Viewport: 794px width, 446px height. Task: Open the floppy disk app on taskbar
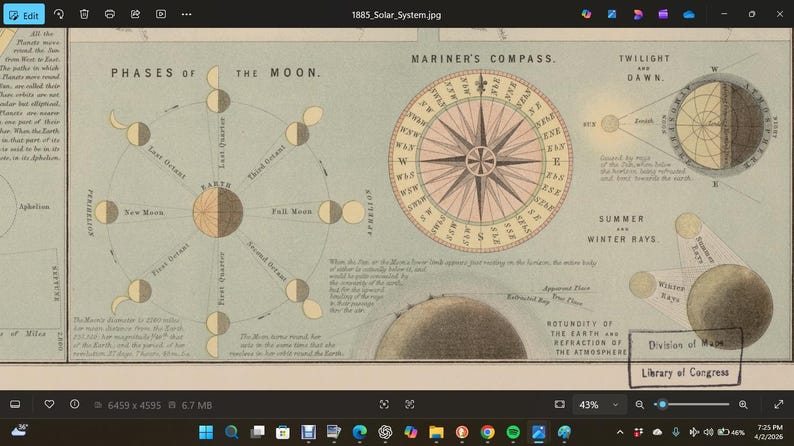308,432
